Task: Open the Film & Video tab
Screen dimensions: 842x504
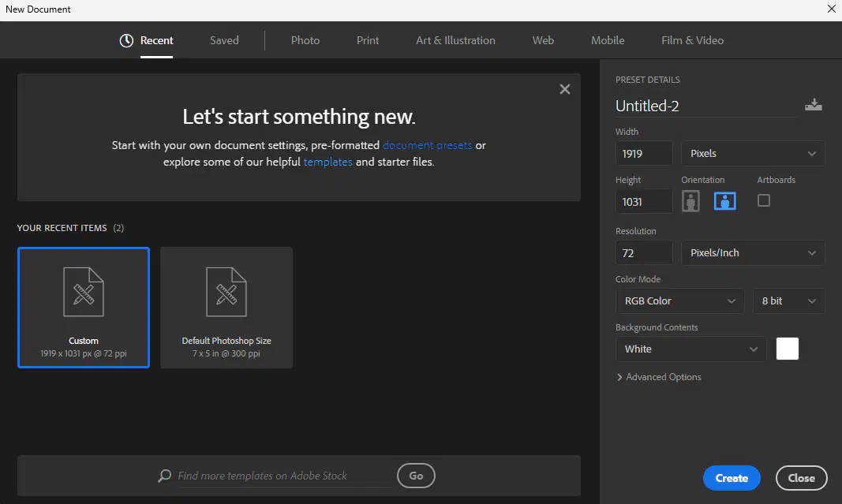Action: [693, 40]
